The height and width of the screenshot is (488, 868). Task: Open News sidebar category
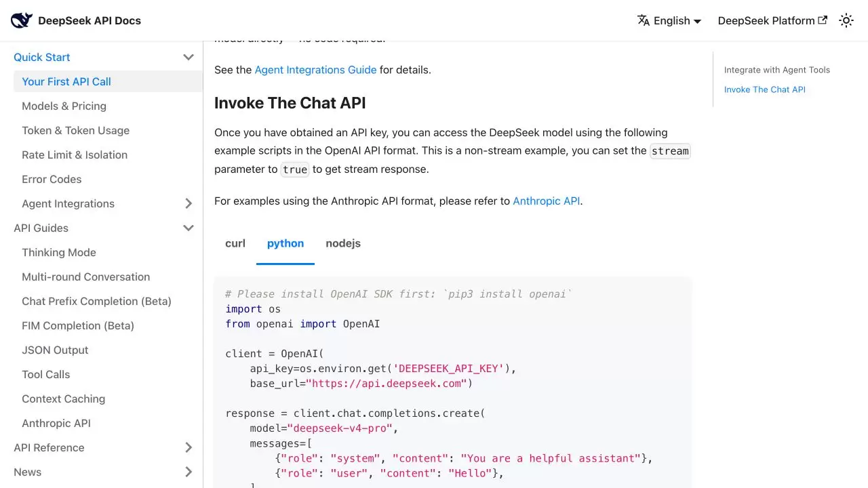click(27, 472)
